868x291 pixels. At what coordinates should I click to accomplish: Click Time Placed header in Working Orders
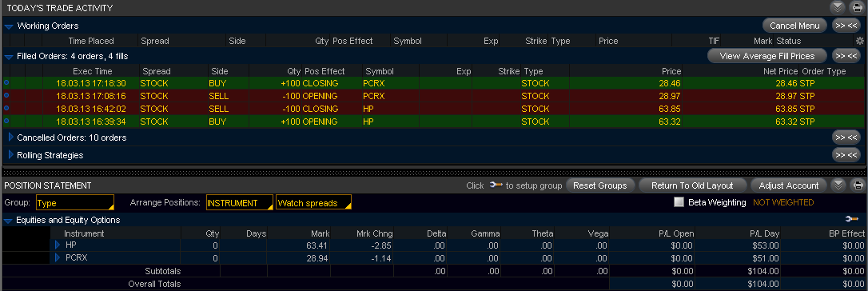coord(91,41)
